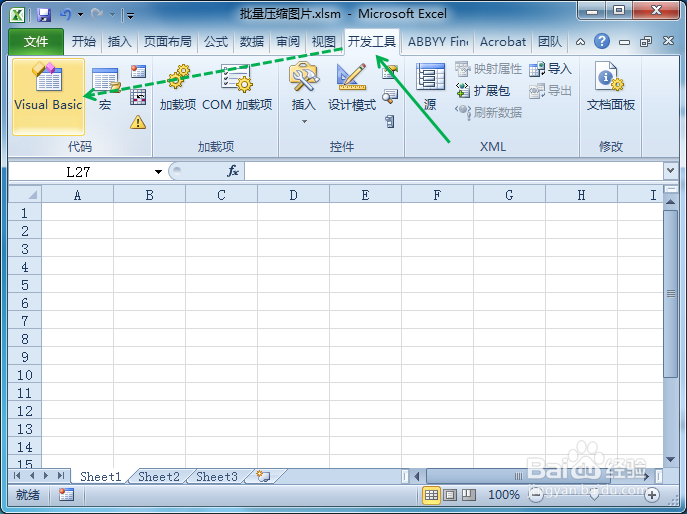The image size is (687, 514).
Task: Switch to the 审阅 tab
Action: 287,42
